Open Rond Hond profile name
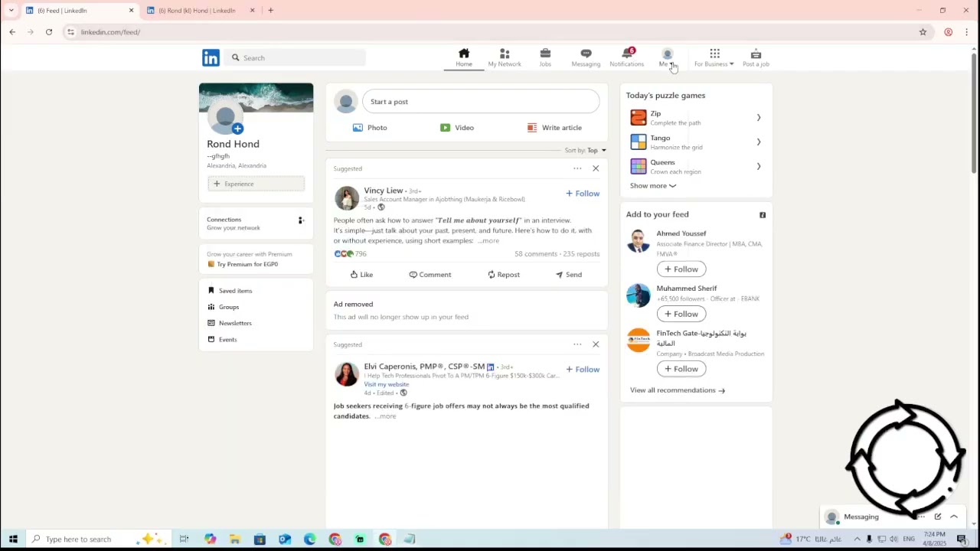 coord(233,144)
